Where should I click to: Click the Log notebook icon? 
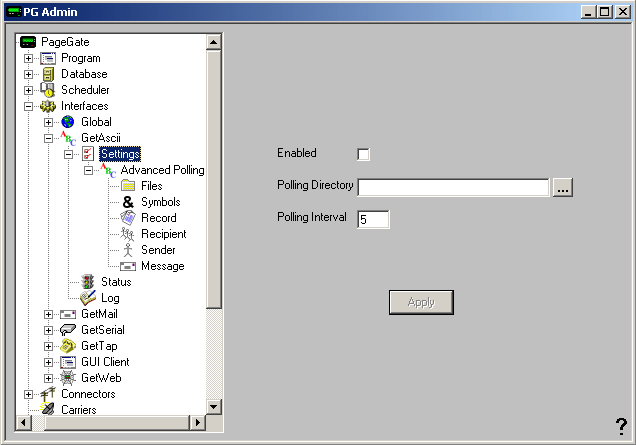88,298
